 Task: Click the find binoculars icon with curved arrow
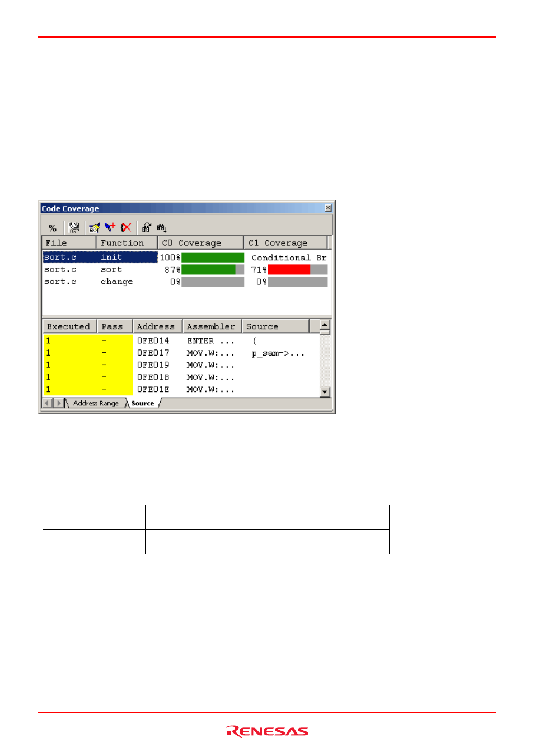[x=147, y=227]
